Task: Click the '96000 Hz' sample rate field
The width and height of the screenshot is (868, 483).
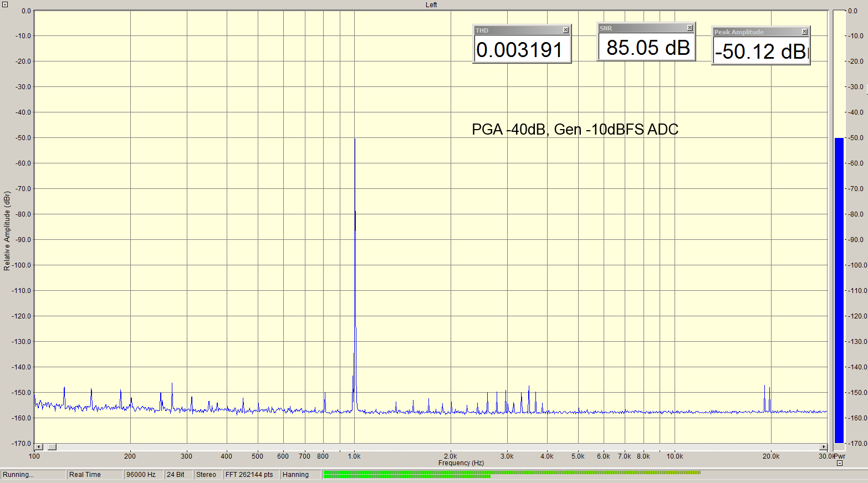Action: (x=144, y=475)
